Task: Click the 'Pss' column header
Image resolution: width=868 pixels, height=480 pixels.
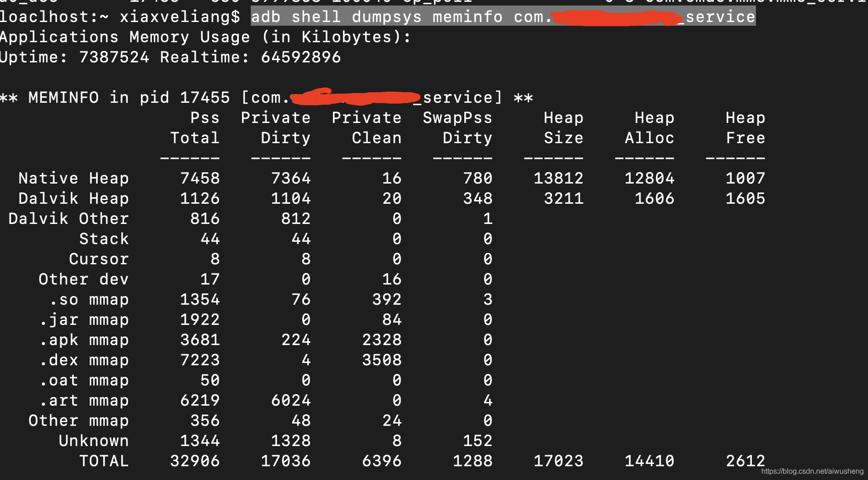Action: [205, 118]
